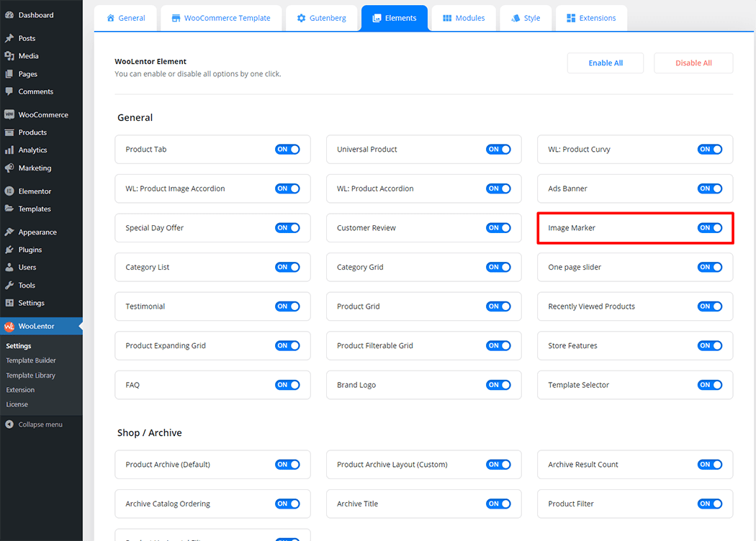Click the Appearance paintbrush icon
The height and width of the screenshot is (541, 756).
pyautogui.click(x=9, y=232)
